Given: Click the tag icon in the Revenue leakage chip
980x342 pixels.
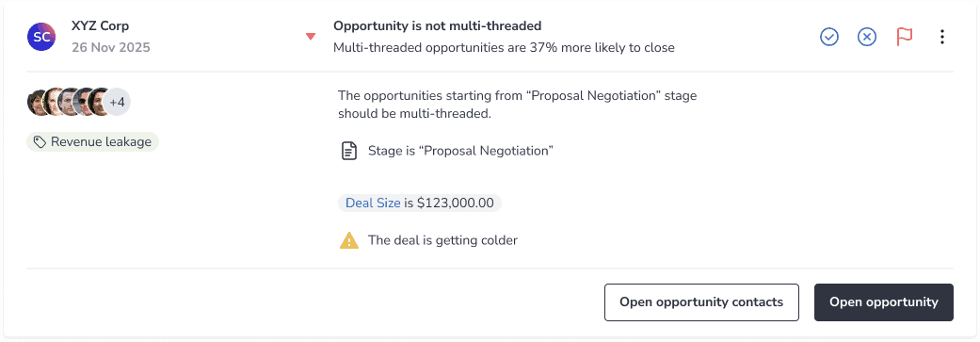Looking at the screenshot, I should point(40,142).
